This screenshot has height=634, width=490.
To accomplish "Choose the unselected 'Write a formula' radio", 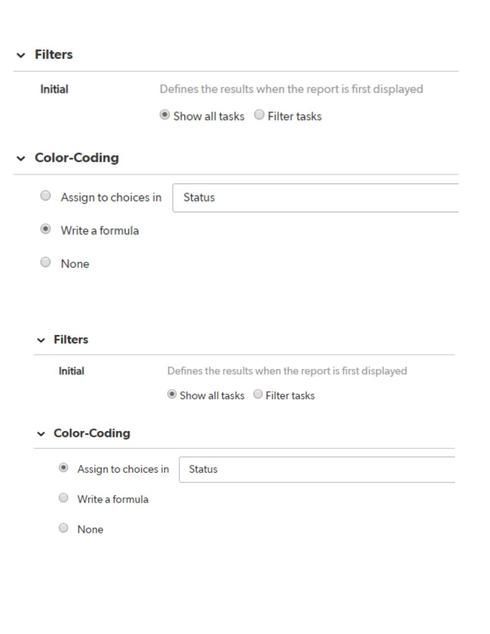I will point(63,498).
